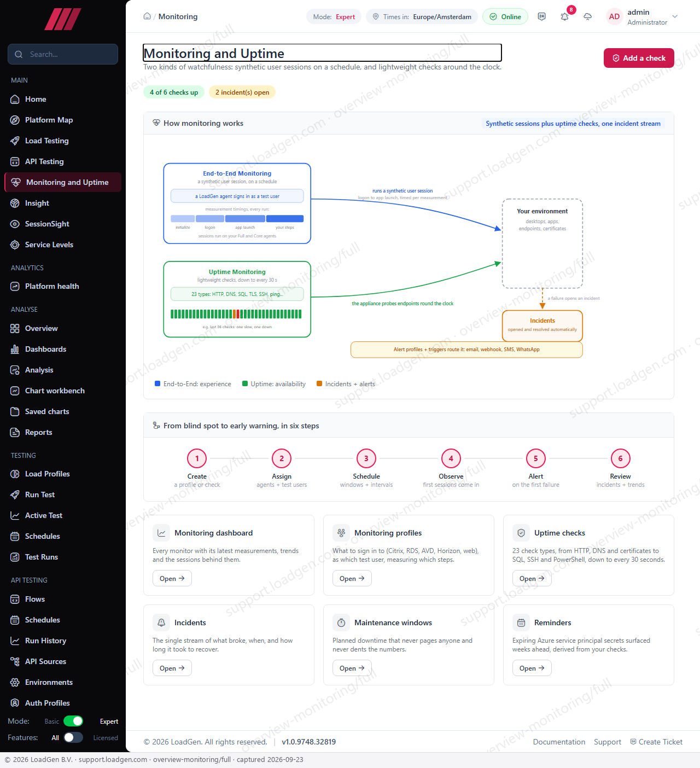Open the Monitoring dashboard card

tap(172, 578)
